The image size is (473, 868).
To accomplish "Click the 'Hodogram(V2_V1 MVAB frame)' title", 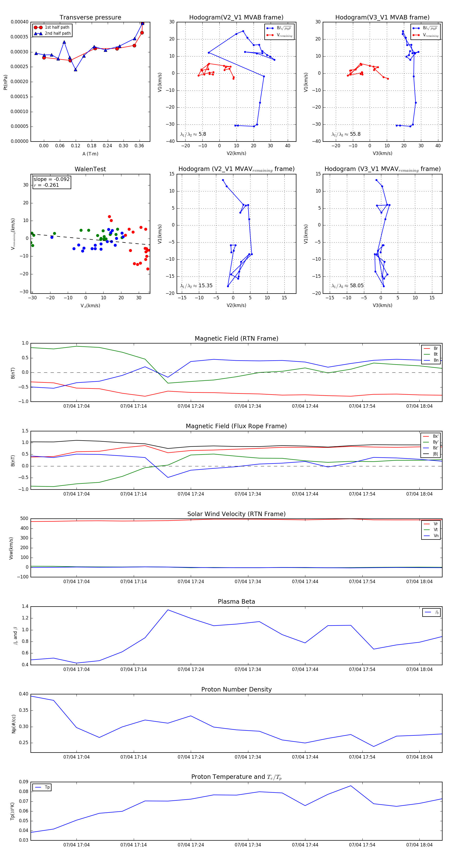I will click(236, 17).
